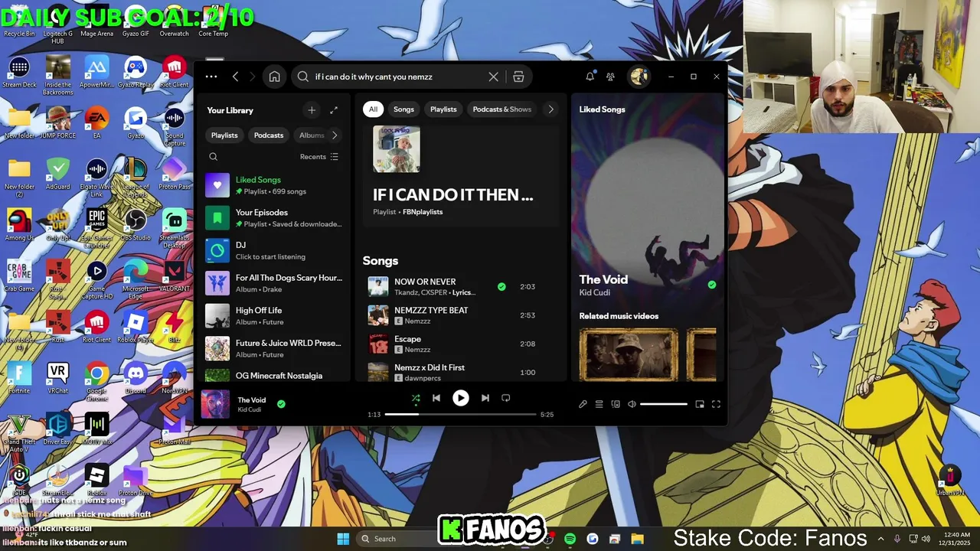980x551 pixels.
Task: Open the Your Library heading
Action: [x=230, y=110]
